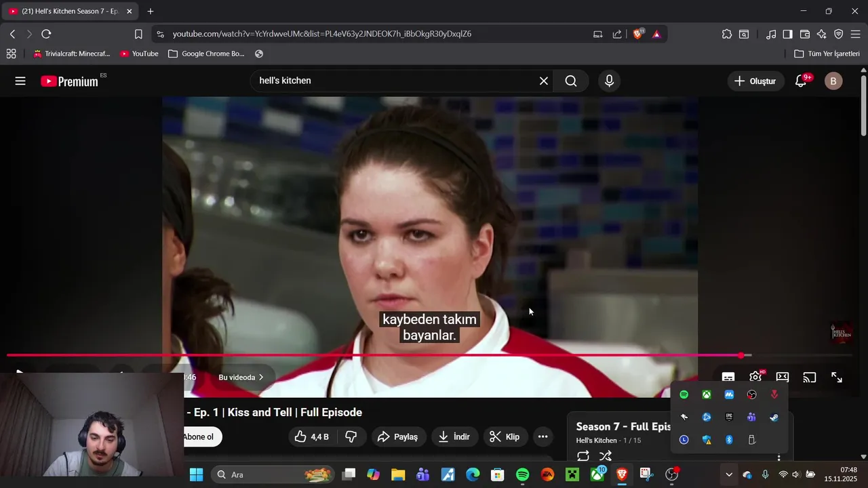The image size is (868, 488).
Task: Open more actions three-dot menu
Action: click(542, 437)
